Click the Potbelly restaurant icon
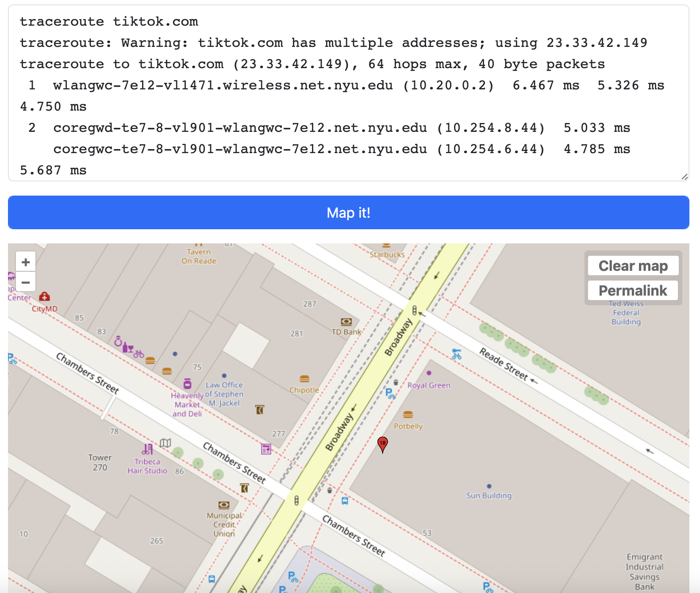The image size is (700, 593). (x=408, y=415)
